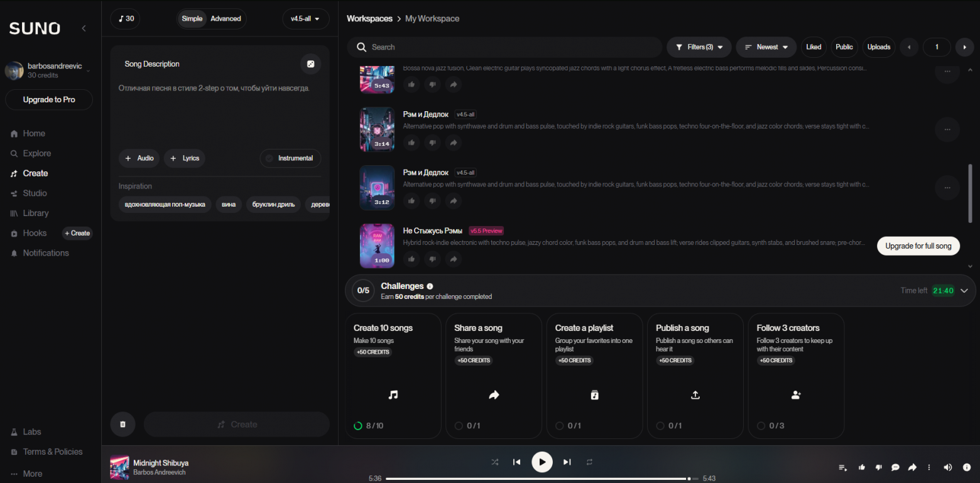Add Lyrics to the song description
The image size is (980, 483).
(x=185, y=158)
